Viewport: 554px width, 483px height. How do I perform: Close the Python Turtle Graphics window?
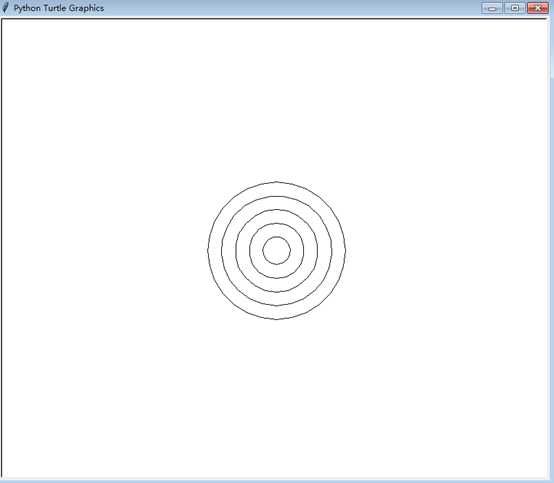[538, 8]
